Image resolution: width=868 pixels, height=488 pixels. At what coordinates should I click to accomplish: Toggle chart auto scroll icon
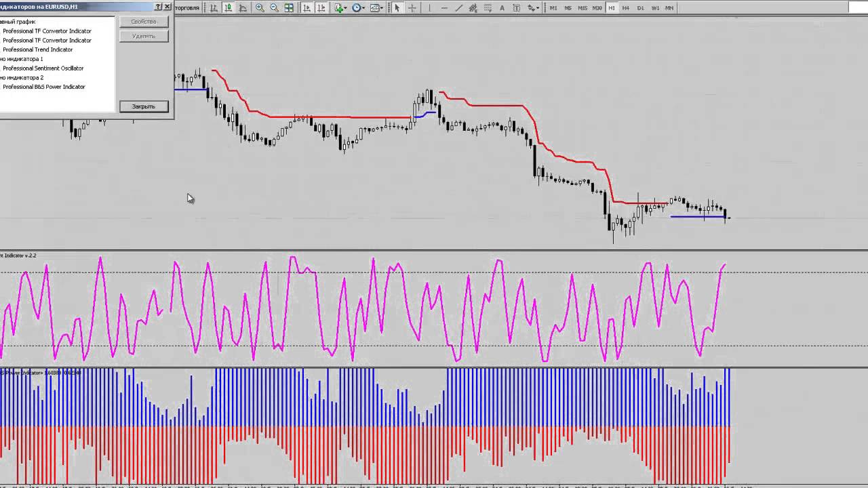pyautogui.click(x=307, y=8)
